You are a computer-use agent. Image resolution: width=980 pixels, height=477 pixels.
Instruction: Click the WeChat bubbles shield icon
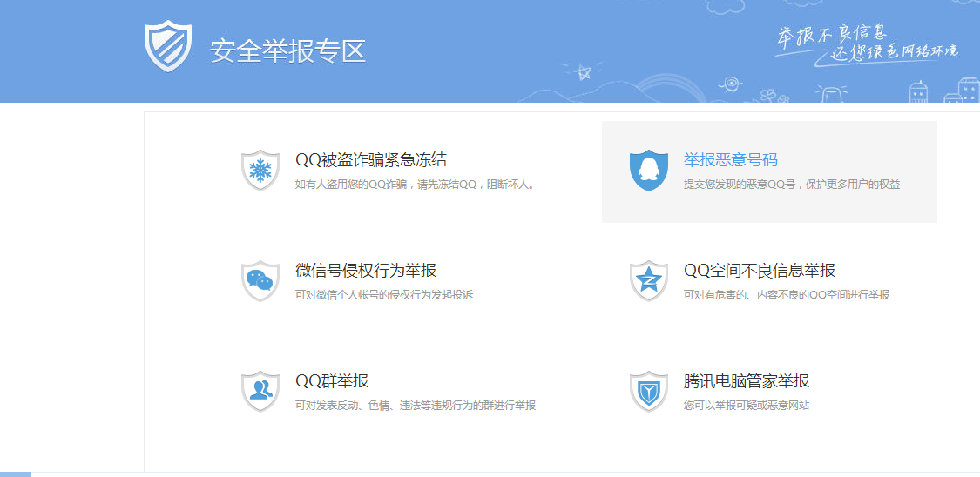260,281
